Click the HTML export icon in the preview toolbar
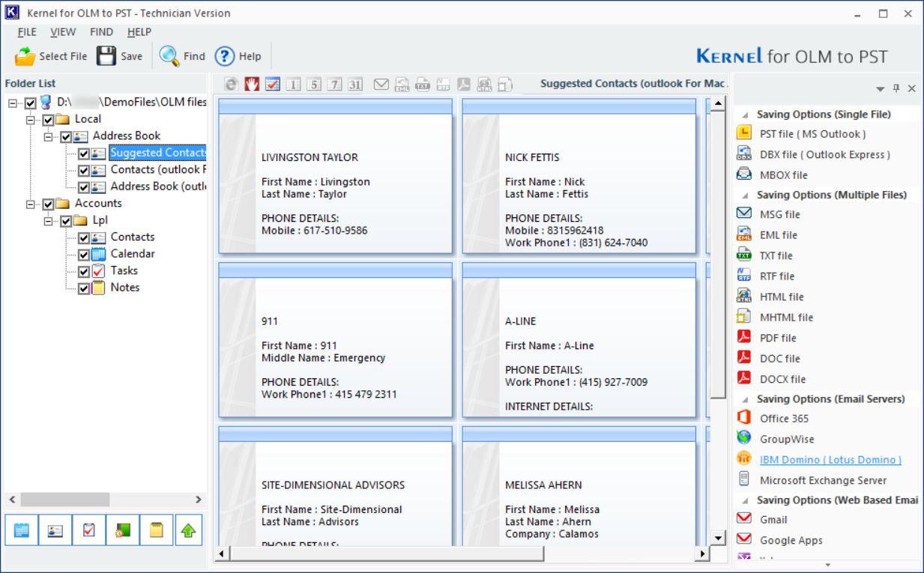The height and width of the screenshot is (573, 924). (485, 85)
